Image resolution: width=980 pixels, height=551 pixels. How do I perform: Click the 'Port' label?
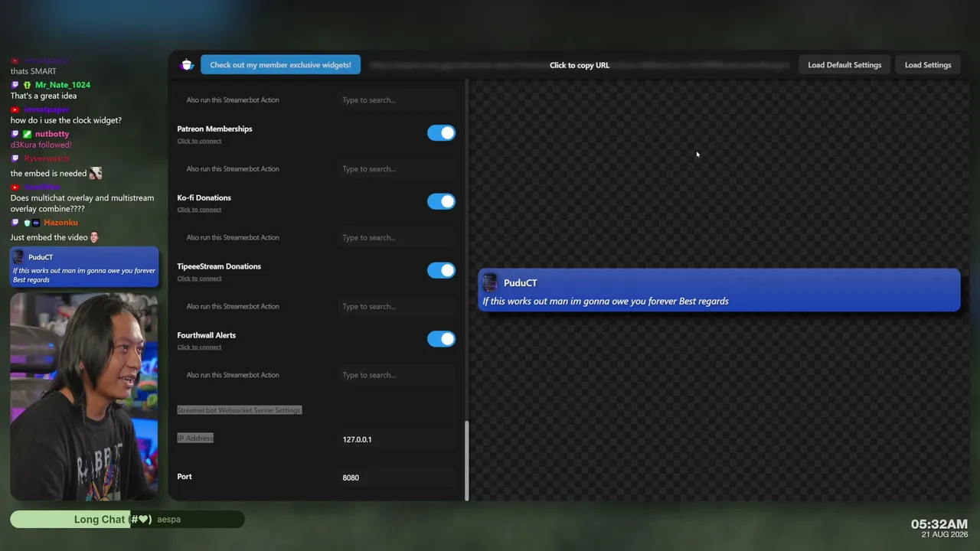(185, 476)
